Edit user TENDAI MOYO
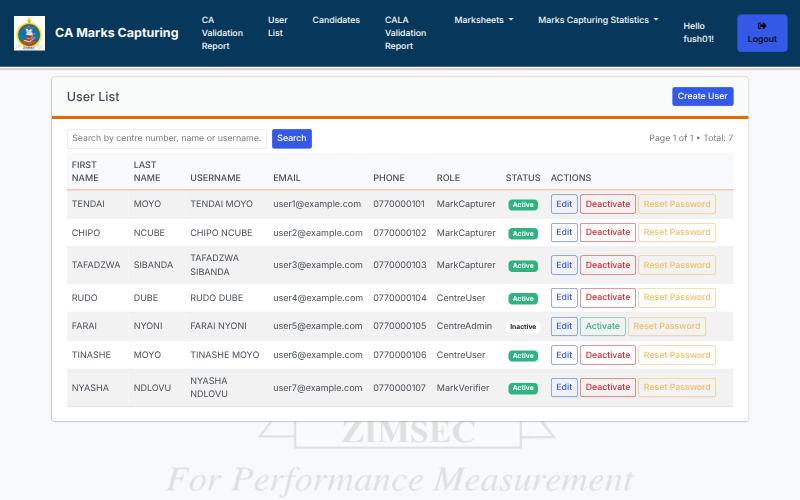The width and height of the screenshot is (800, 500). click(564, 204)
